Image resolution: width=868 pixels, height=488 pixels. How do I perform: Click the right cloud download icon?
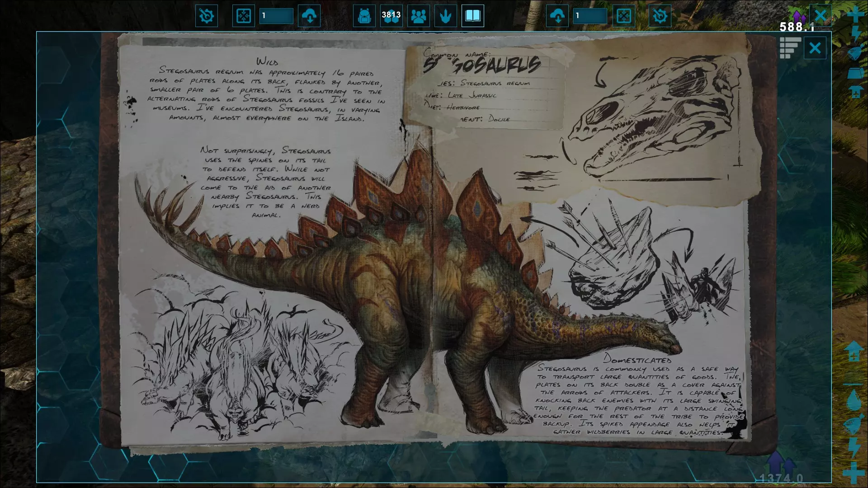557,16
